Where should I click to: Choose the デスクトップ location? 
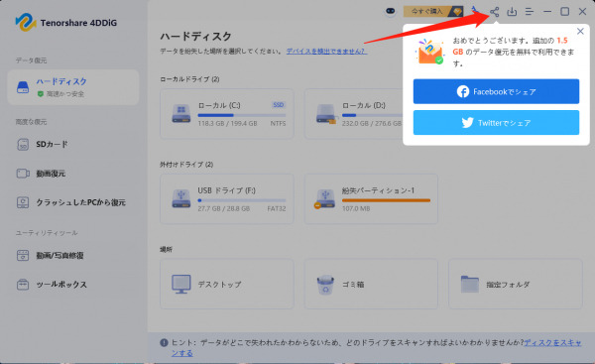(227, 284)
